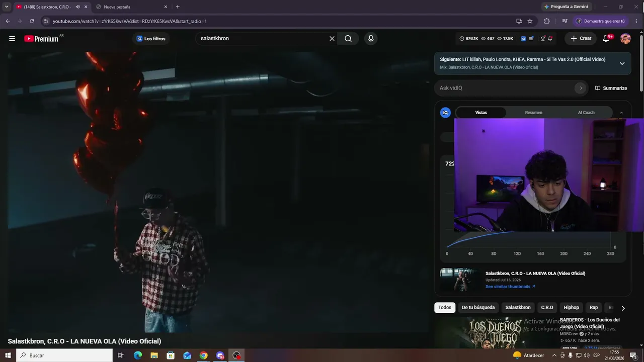Switch to the Resumen tab
Screen dimensions: 644x362
(533, 113)
